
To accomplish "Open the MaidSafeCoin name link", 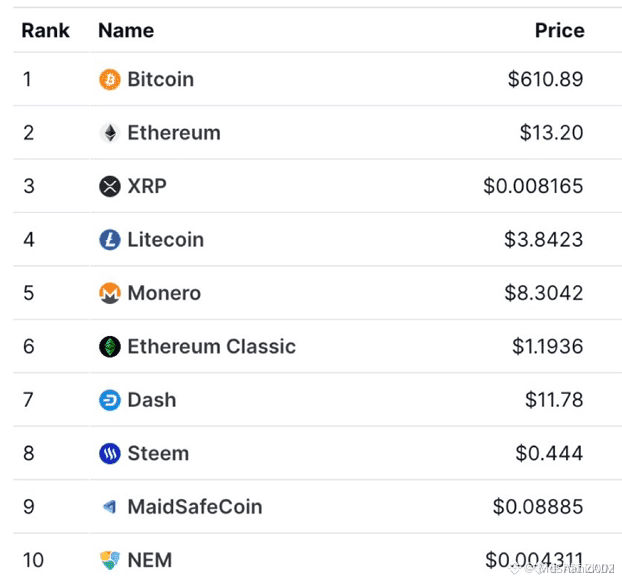I will [x=195, y=507].
